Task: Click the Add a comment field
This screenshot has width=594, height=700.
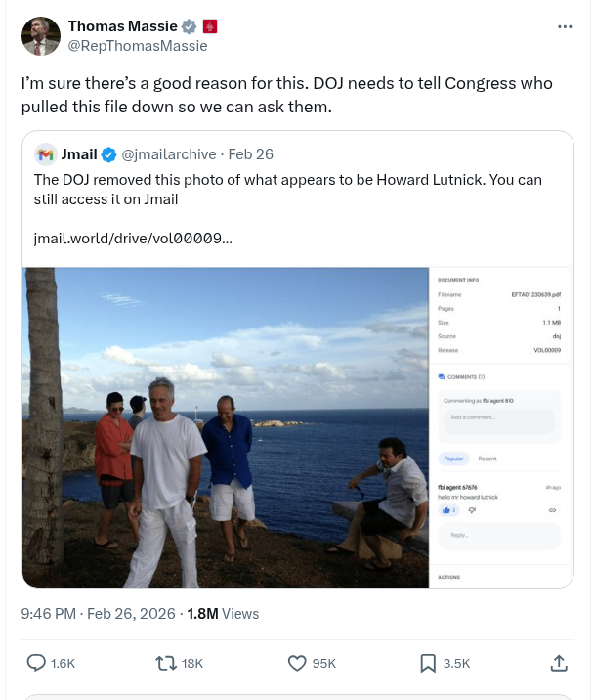Action: (499, 418)
